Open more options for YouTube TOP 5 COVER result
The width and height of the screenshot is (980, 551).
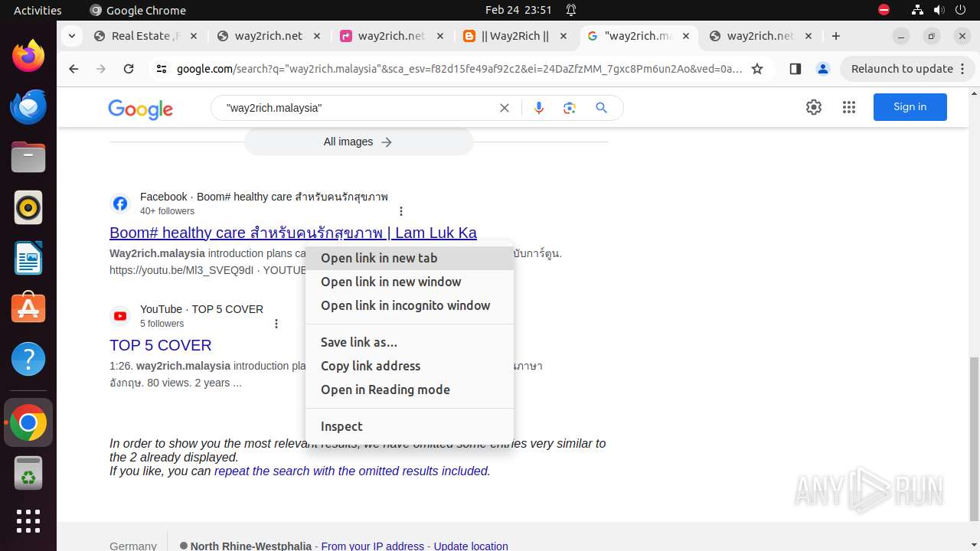tap(276, 324)
